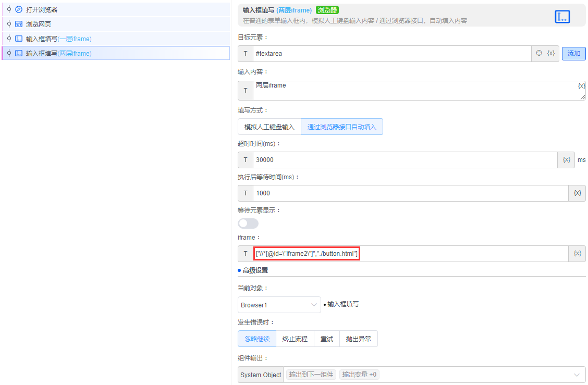Image resolution: width=588 pixels, height=385 pixels.
Task: Click the {x} icon beside 超时时间 input
Action: click(566, 159)
